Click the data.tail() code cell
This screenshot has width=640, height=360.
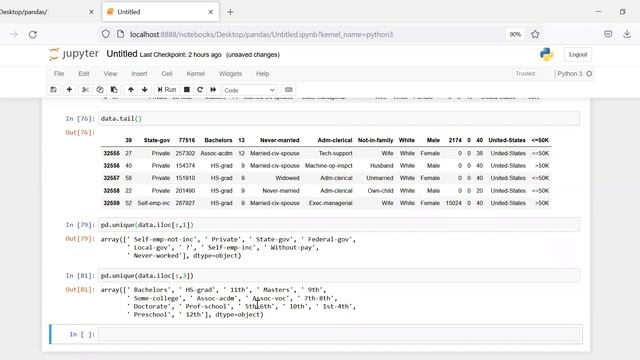click(339, 119)
